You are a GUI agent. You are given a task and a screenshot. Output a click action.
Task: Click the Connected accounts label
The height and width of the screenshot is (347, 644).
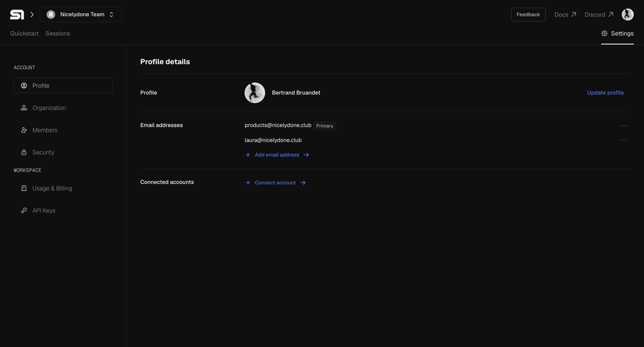tap(167, 182)
